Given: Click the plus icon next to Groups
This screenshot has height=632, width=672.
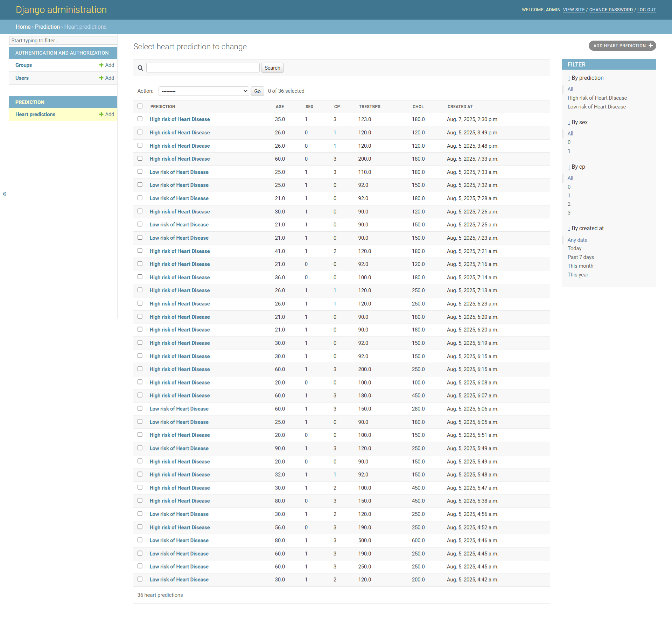Looking at the screenshot, I should [101, 65].
